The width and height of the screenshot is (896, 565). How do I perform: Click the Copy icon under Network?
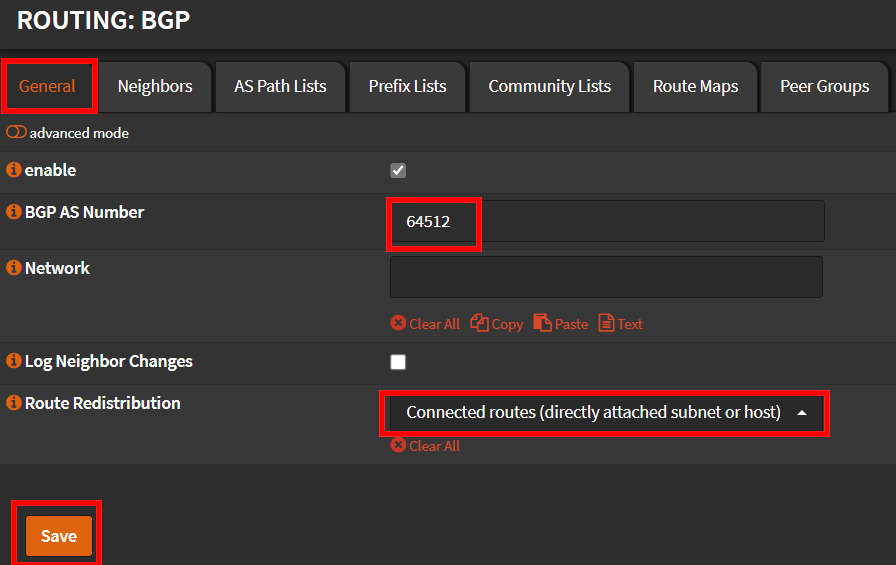[x=480, y=323]
